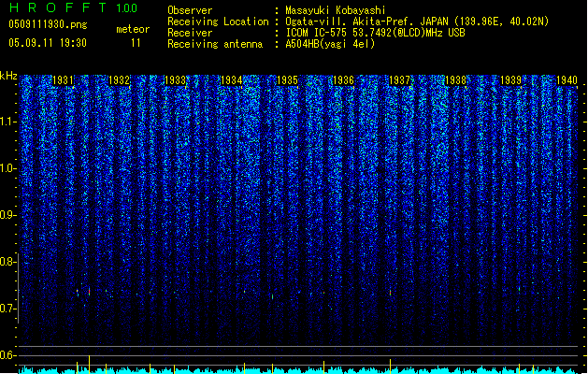
Task: Click the 1936 time marker
Action: (343, 80)
